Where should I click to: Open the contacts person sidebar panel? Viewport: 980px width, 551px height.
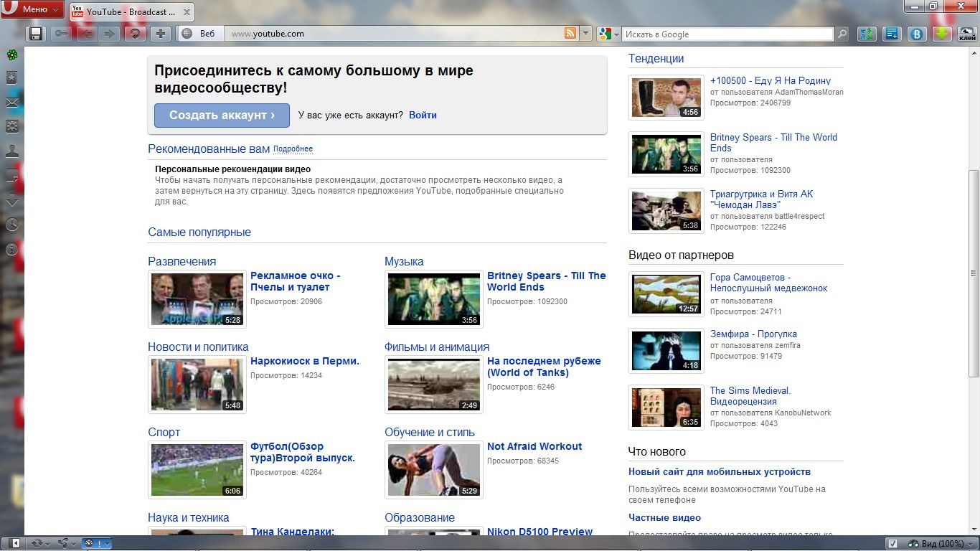(x=11, y=151)
